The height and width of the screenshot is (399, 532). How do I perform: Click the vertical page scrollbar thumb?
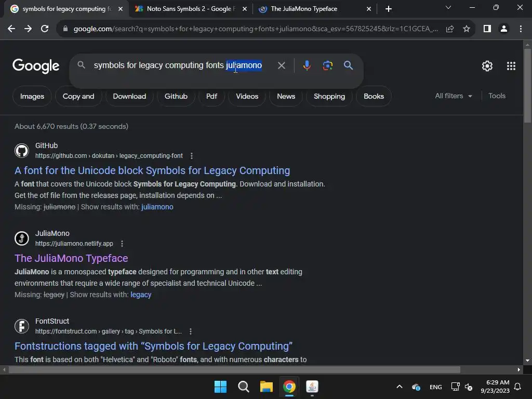pyautogui.click(x=527, y=86)
